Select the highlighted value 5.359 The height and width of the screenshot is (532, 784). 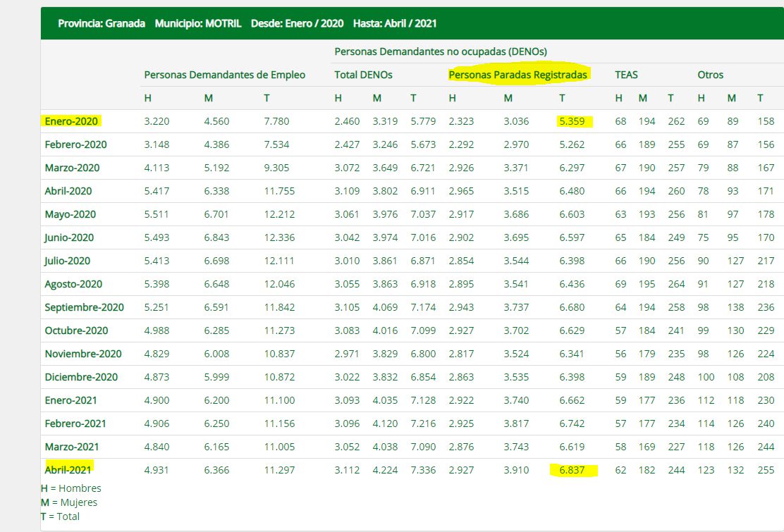[572, 121]
